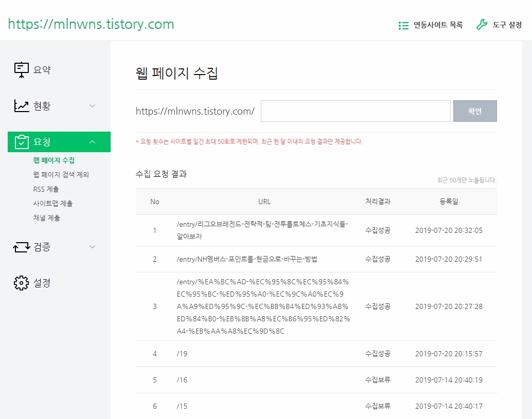The width and height of the screenshot is (532, 419).
Task: Click the date 2019-07-14 20:40:17
Action: (x=449, y=406)
